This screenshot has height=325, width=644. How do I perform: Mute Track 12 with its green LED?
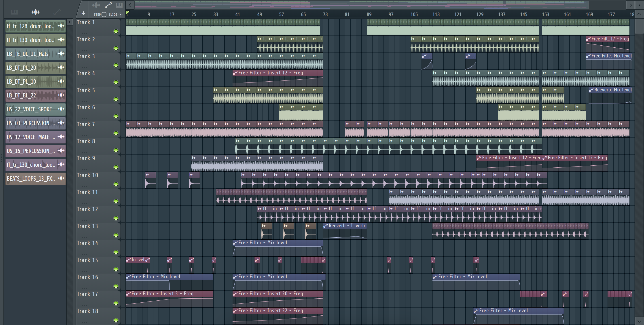point(116,218)
